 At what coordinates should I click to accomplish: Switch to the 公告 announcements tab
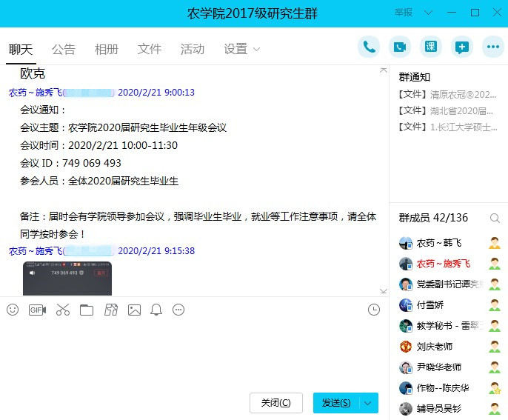(x=64, y=49)
